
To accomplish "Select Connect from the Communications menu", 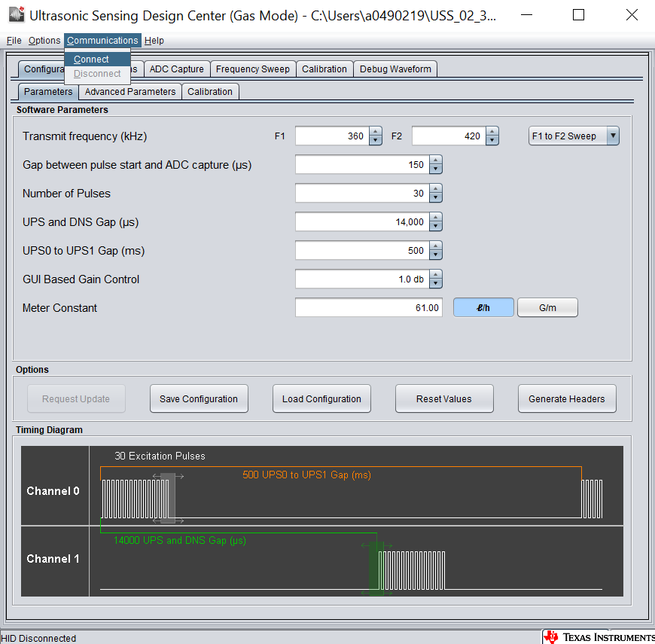I will tap(90, 59).
